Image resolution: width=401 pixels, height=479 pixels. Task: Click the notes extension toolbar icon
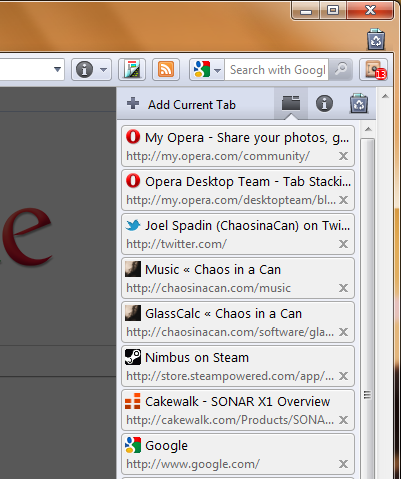pyautogui.click(x=132, y=70)
